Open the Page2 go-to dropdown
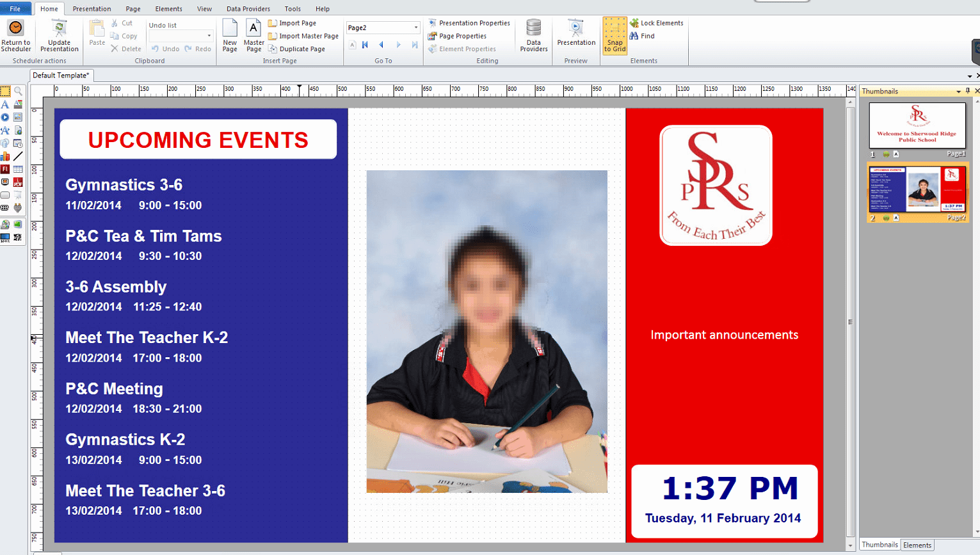The image size is (980, 555). click(x=415, y=28)
